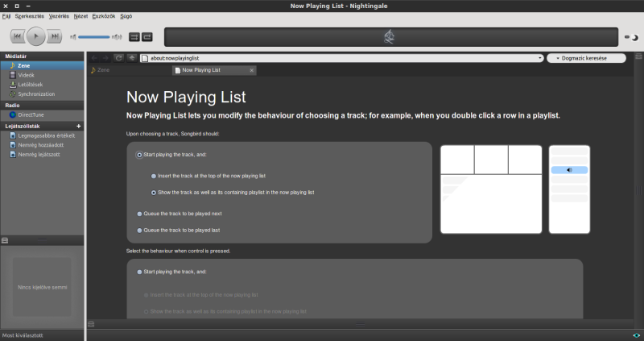This screenshot has height=341, width=644.
Task: Select the disabled Show track with playlist option
Action: 146,312
